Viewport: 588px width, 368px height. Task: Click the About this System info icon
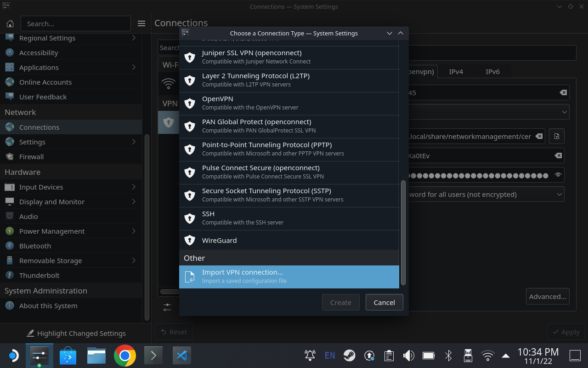pos(10,306)
